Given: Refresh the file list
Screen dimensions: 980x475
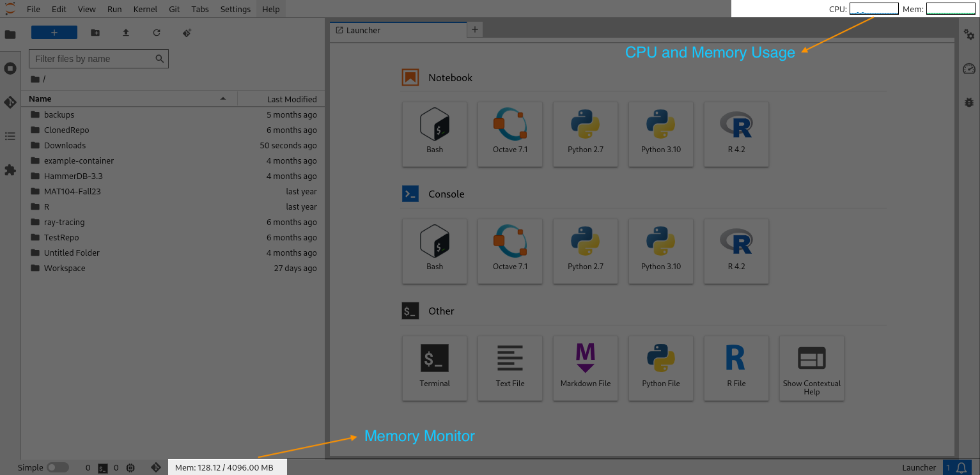Looking at the screenshot, I should tap(157, 33).
